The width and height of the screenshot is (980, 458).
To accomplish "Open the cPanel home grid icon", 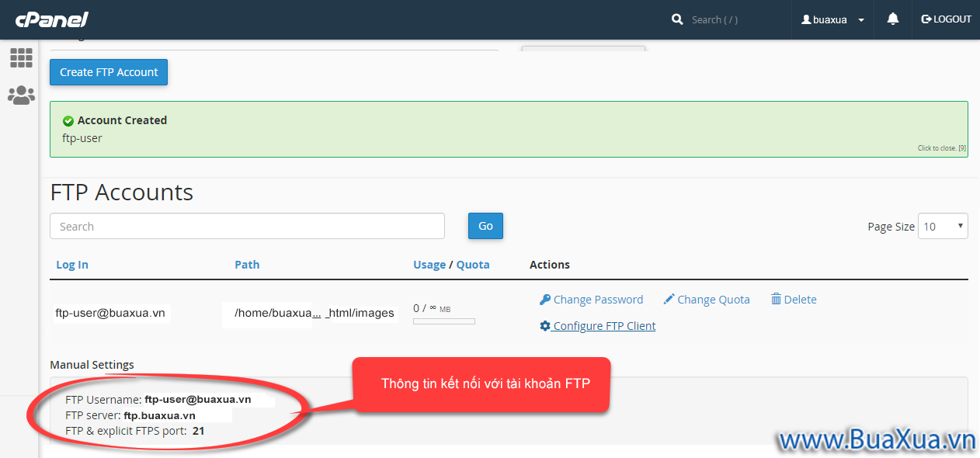I will click(x=21, y=57).
